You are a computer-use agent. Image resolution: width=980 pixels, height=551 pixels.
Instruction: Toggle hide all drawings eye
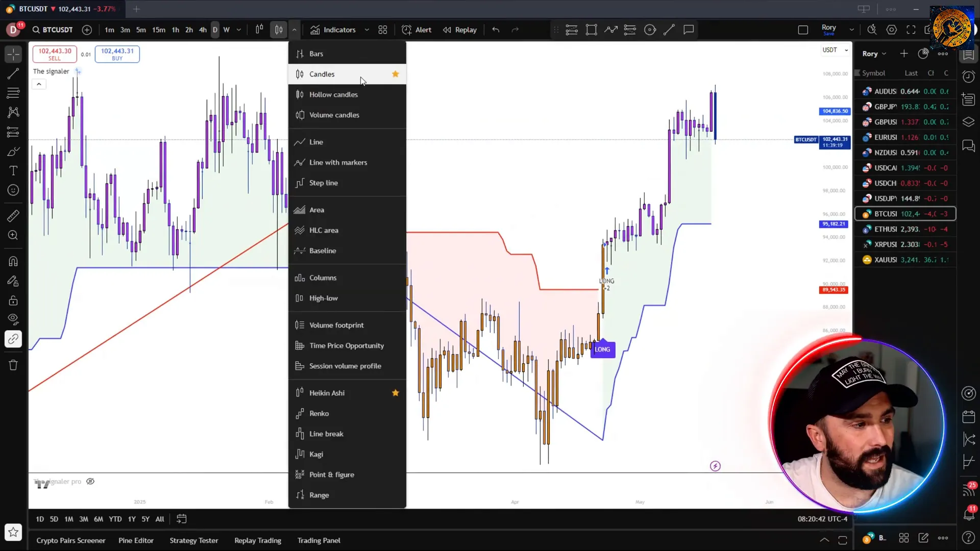13,320
